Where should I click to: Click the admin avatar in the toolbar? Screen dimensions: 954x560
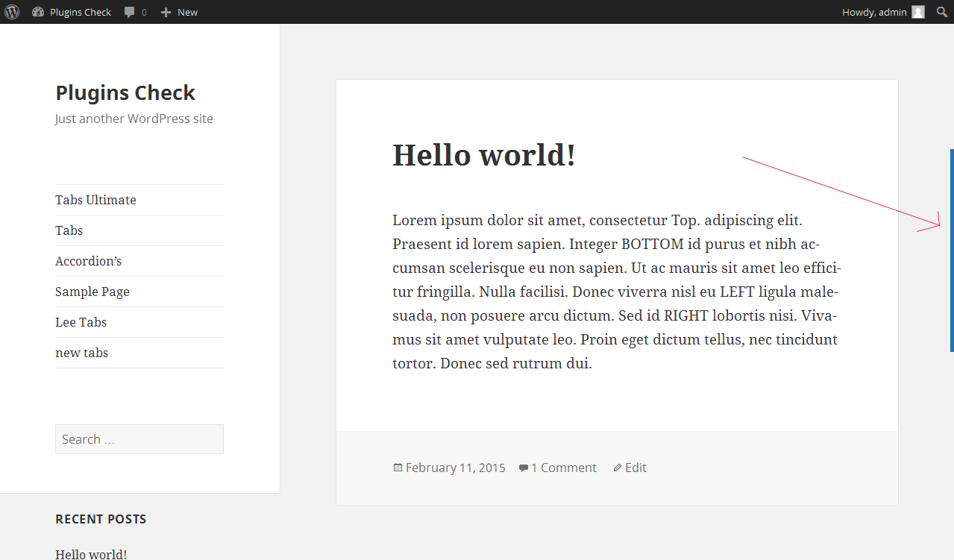coord(918,12)
